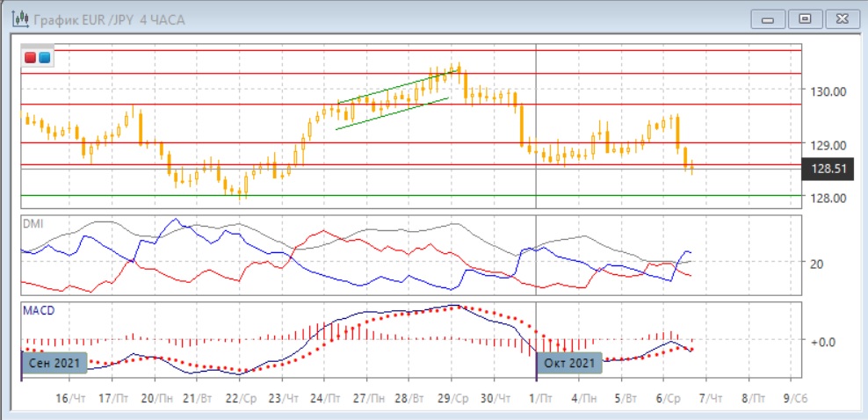
Task: Click the red square button on the chart
Action: (31, 58)
